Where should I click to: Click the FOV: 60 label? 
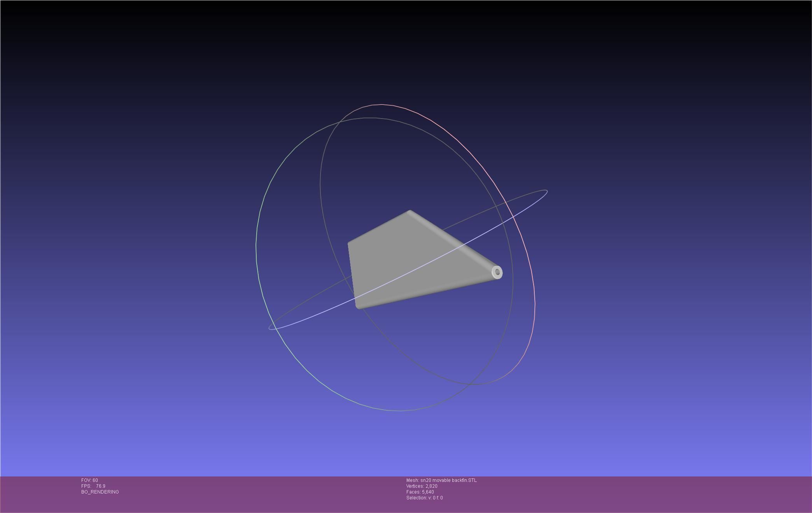click(89, 480)
